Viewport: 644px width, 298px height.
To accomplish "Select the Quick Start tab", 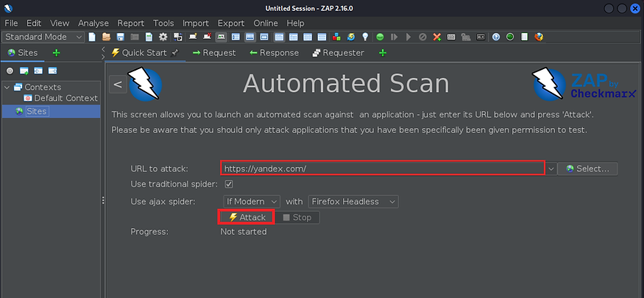I will (x=145, y=53).
